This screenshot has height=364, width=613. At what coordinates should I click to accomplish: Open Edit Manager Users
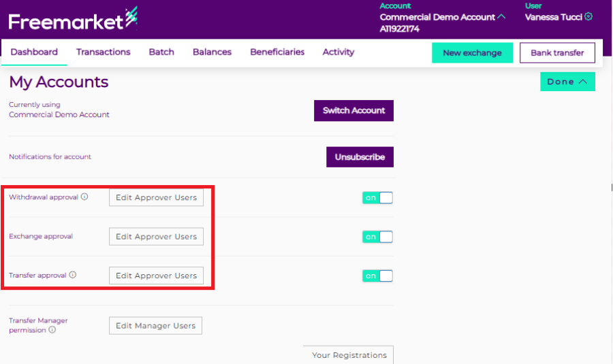click(155, 326)
